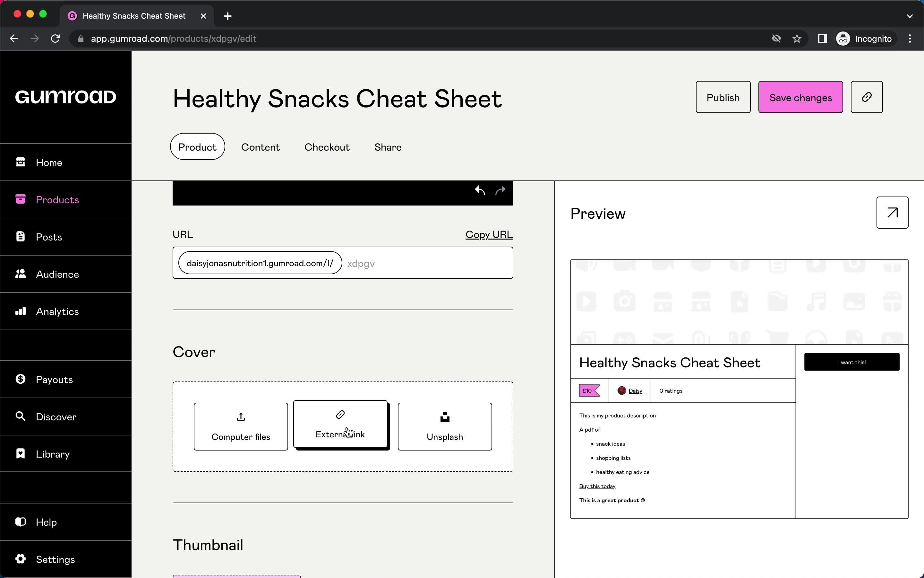
Task: Open Chrome three-dot menu
Action: click(910, 39)
